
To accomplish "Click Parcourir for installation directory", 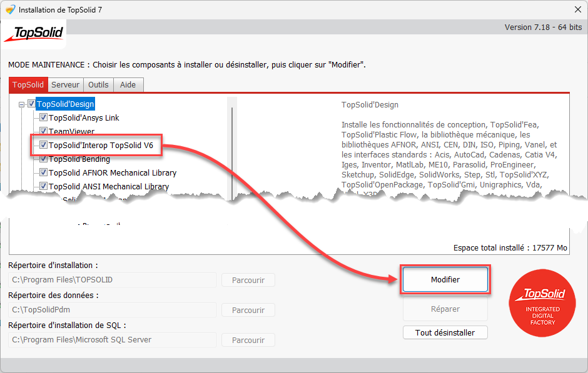I will point(248,280).
